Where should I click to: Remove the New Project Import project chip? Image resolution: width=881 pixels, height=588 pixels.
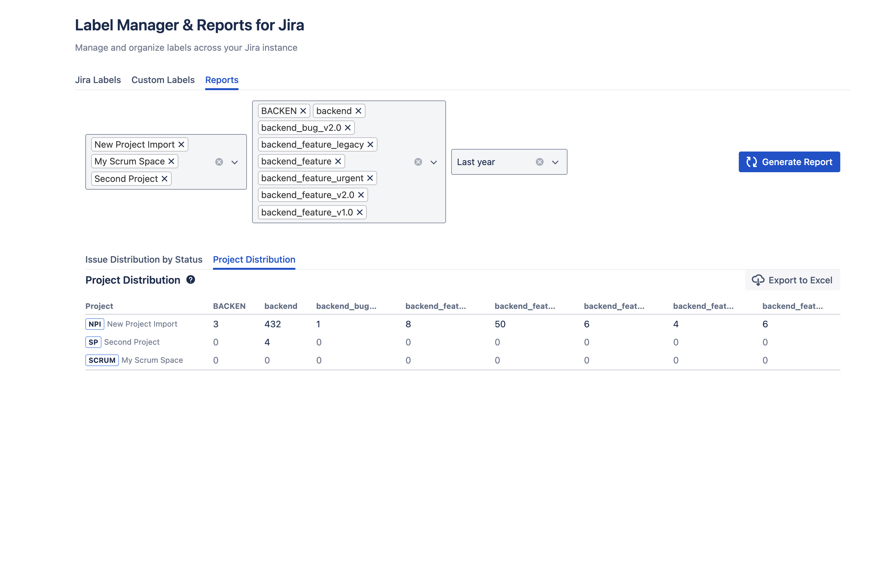pos(181,144)
